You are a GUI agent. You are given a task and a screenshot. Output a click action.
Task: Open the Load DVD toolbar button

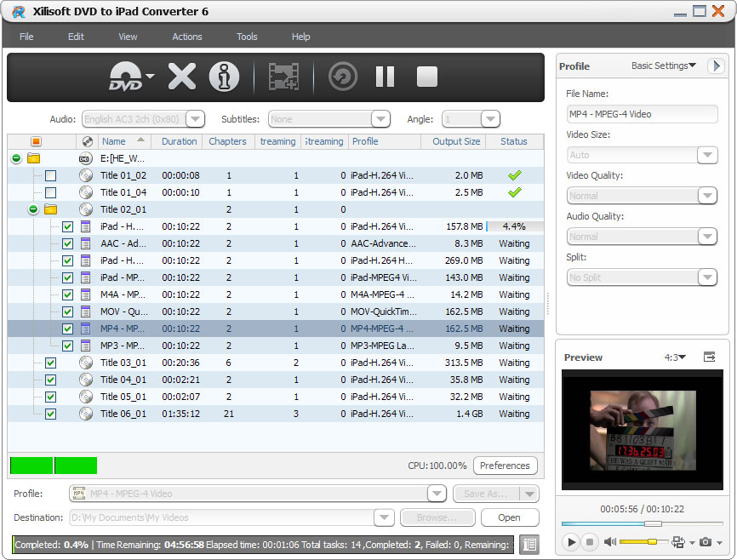pos(125,77)
